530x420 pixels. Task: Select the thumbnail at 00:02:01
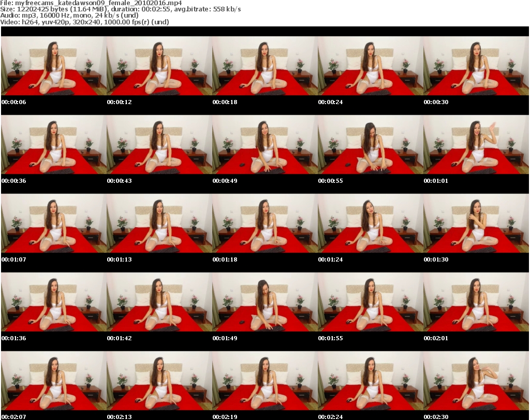(476, 302)
